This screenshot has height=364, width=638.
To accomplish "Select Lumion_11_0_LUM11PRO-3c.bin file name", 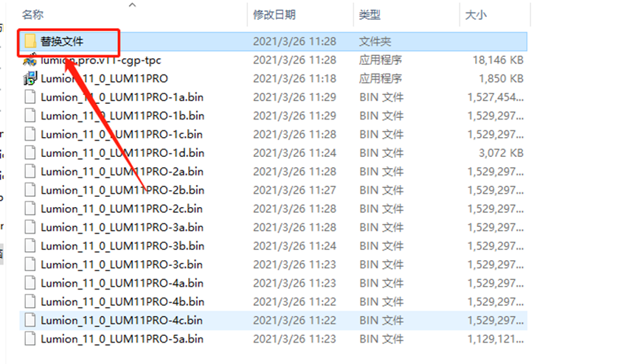I will 122,265.
